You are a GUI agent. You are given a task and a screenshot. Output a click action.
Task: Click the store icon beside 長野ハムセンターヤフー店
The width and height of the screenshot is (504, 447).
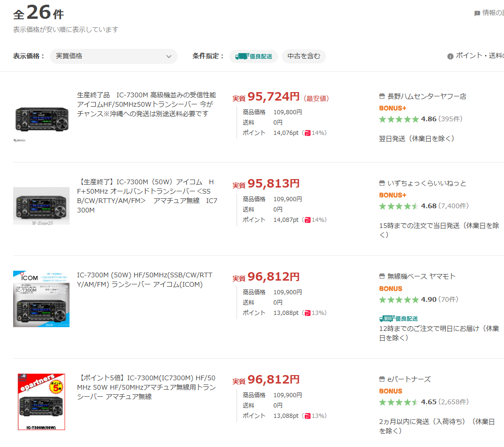(x=382, y=96)
